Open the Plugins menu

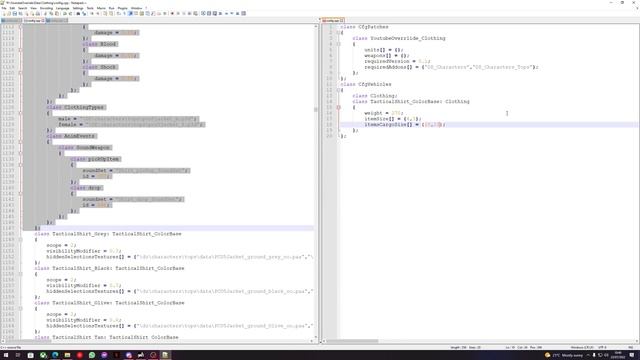point(122,8)
